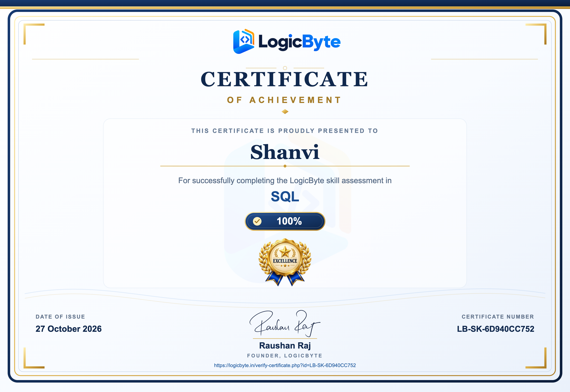
Task: Click certificate number LB-SK-6D940CC752
Action: point(495,329)
